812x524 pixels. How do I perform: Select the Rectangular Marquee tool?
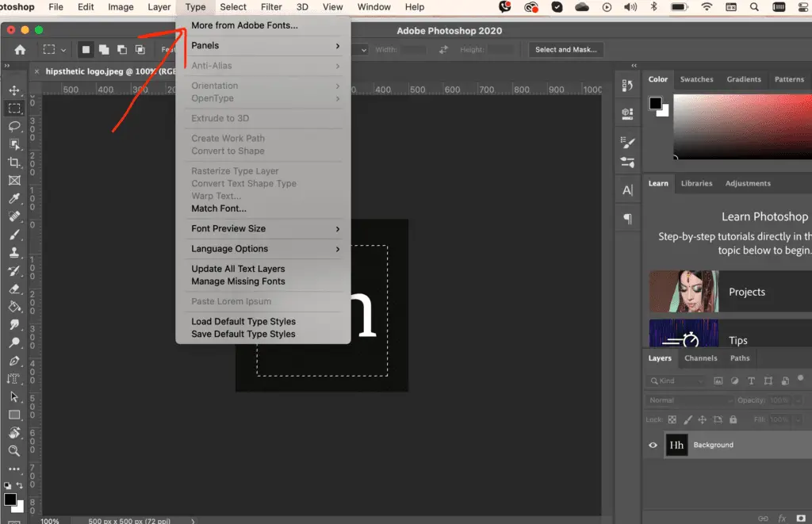tap(14, 109)
